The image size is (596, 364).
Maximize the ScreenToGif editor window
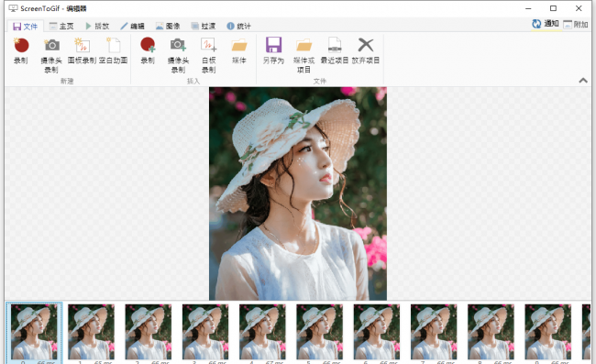click(554, 8)
